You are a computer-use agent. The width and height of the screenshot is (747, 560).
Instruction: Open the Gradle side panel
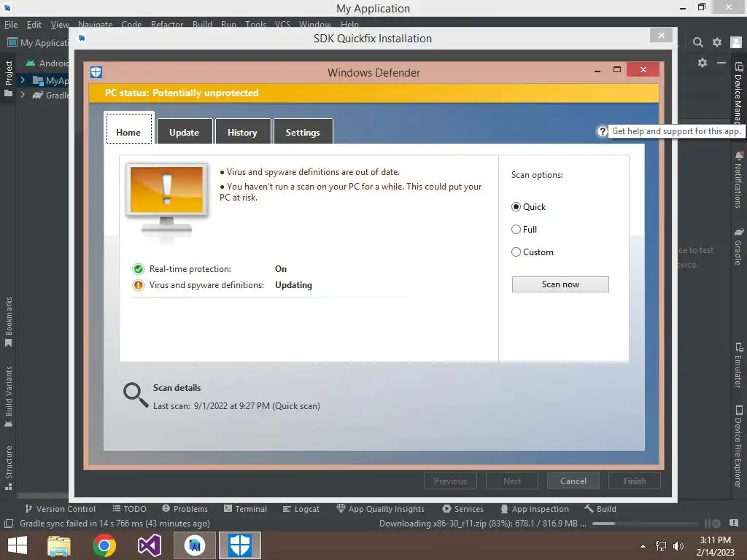pos(738,246)
